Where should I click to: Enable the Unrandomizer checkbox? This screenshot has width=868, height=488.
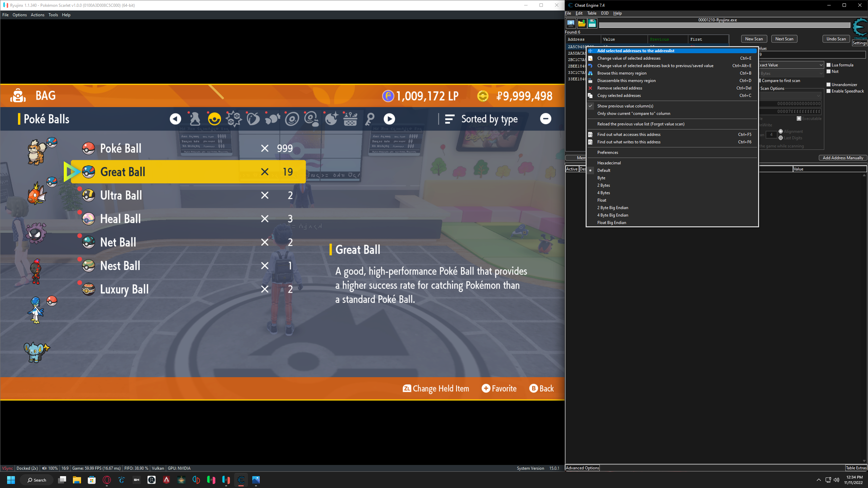(x=829, y=85)
